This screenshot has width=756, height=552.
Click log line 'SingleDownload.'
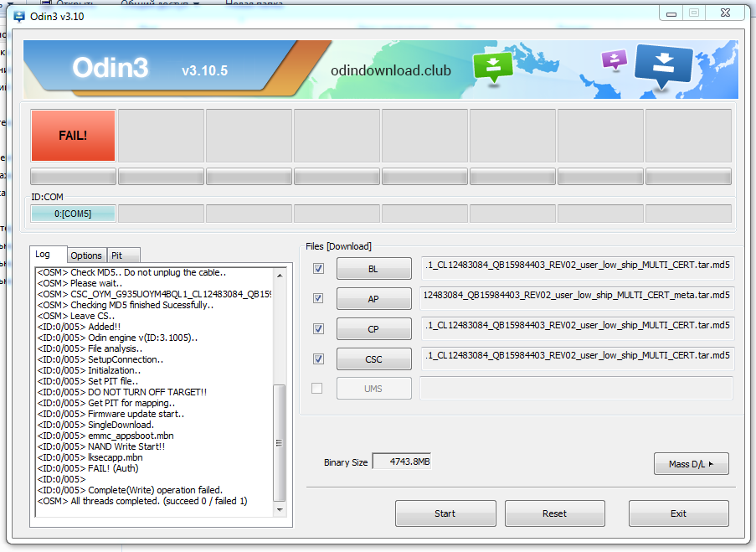[x=121, y=425]
